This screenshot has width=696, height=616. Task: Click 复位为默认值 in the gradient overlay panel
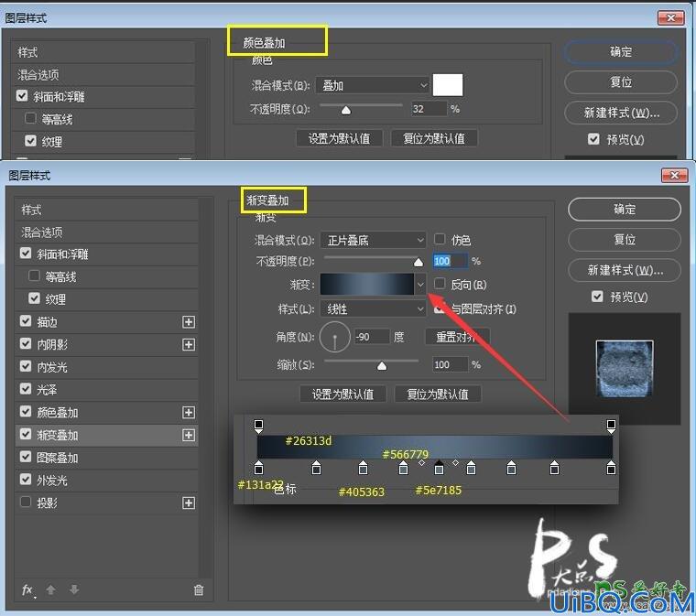(438, 394)
